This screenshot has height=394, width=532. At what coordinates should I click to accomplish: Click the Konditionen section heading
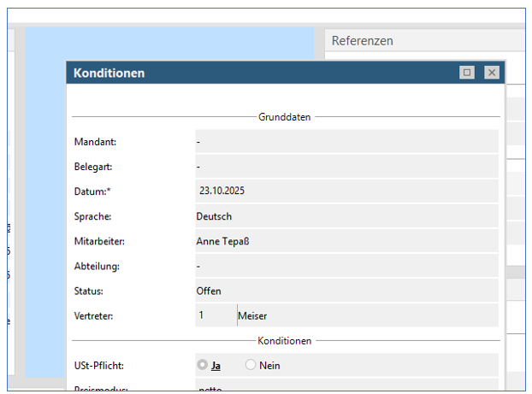pos(285,340)
